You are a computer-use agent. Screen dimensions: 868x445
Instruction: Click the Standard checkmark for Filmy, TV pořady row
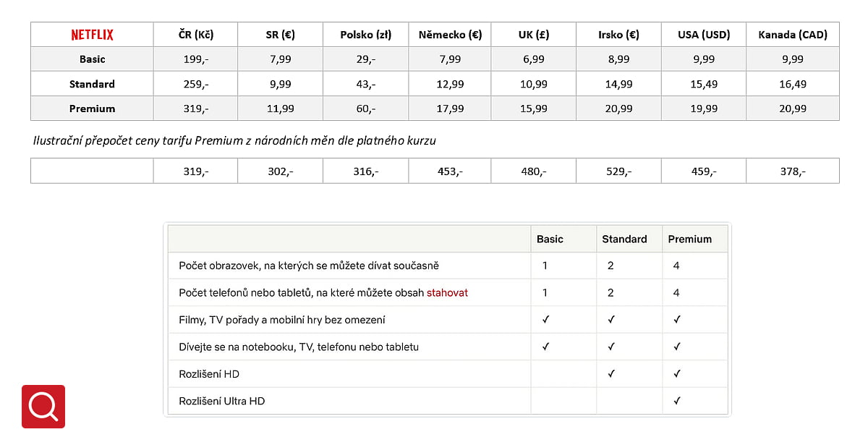(611, 319)
